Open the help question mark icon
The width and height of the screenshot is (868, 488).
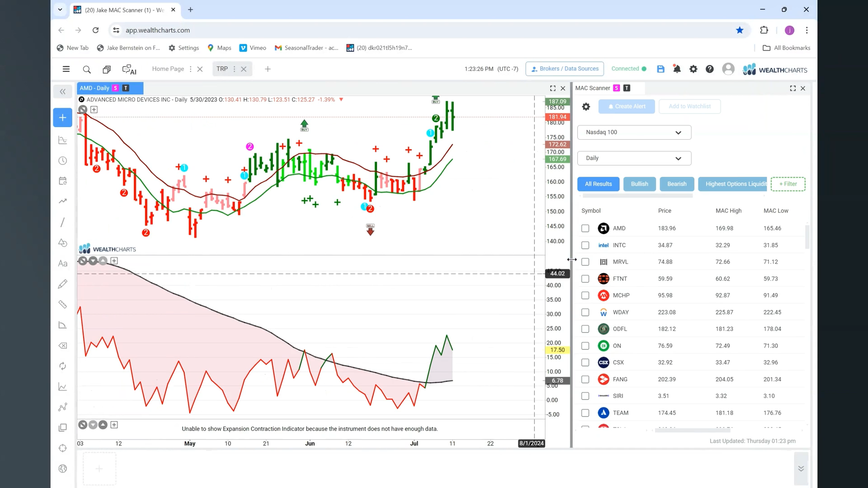pyautogui.click(x=710, y=69)
